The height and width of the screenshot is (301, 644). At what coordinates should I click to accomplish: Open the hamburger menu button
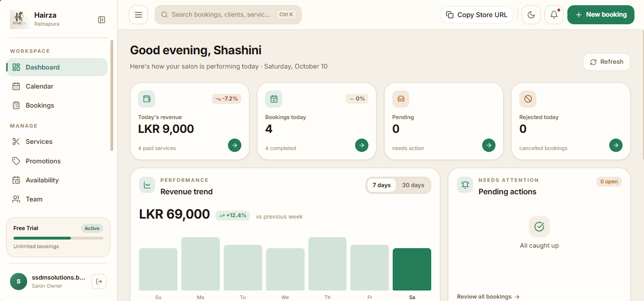click(139, 15)
